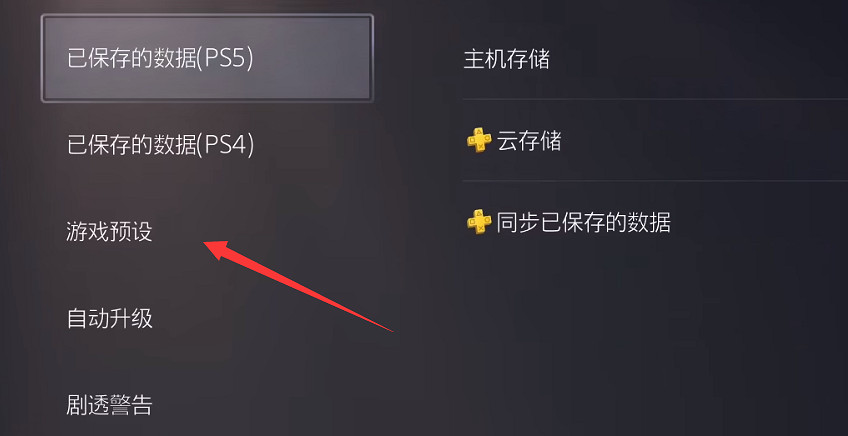The height and width of the screenshot is (436, 848).
Task: Click the divider line below 主机存储
Action: pyautogui.click(x=655, y=99)
